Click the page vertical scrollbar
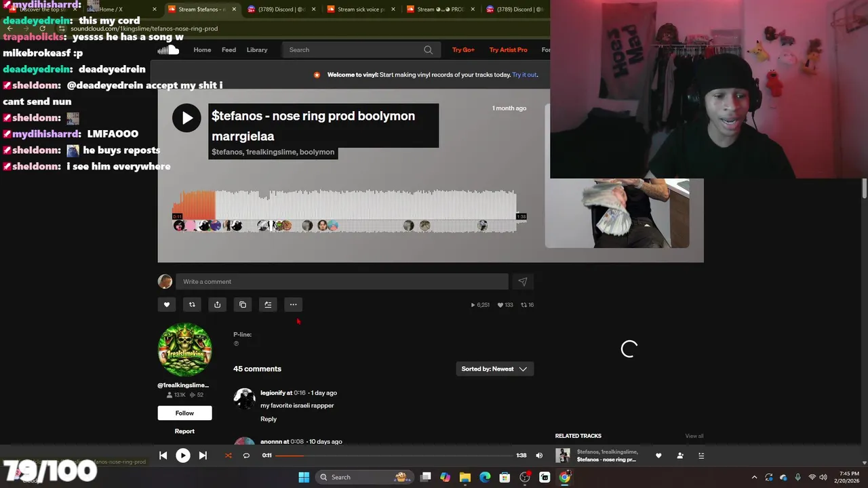 [x=865, y=189]
